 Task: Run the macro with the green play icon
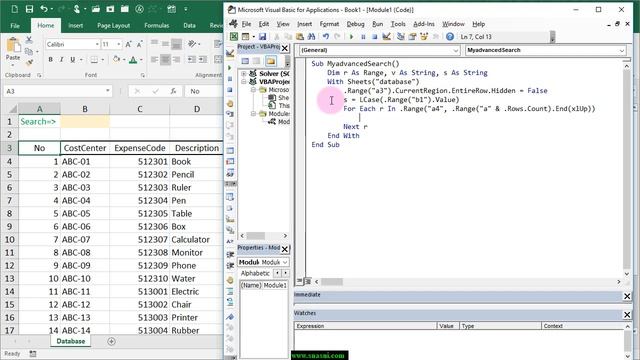coord(351,37)
